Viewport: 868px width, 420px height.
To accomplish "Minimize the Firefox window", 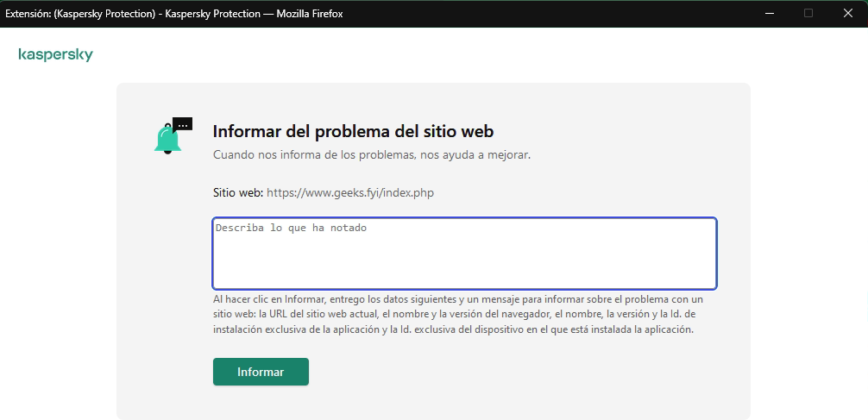I will [x=770, y=13].
